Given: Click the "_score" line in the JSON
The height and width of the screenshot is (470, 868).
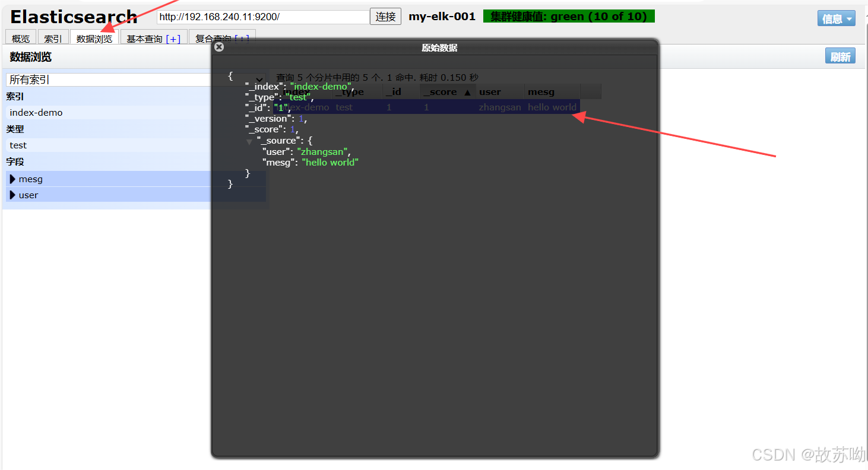Looking at the screenshot, I should click(x=272, y=129).
